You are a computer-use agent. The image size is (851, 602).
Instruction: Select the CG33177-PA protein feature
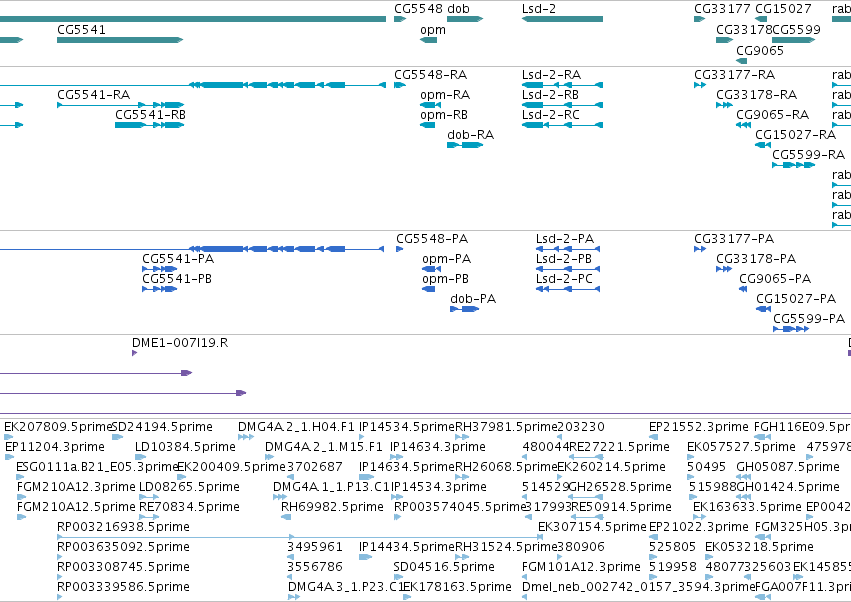tap(700, 249)
